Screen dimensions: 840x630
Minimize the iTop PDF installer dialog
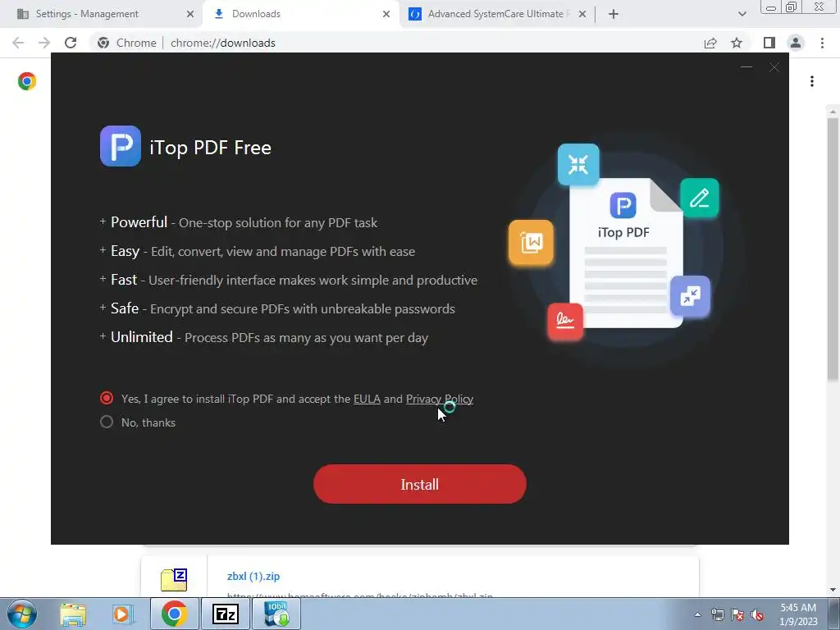(x=746, y=67)
